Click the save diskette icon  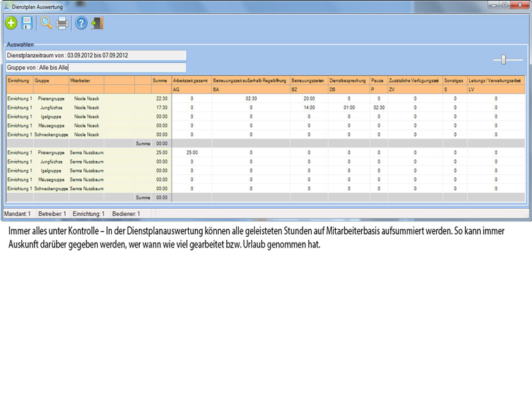(27, 23)
